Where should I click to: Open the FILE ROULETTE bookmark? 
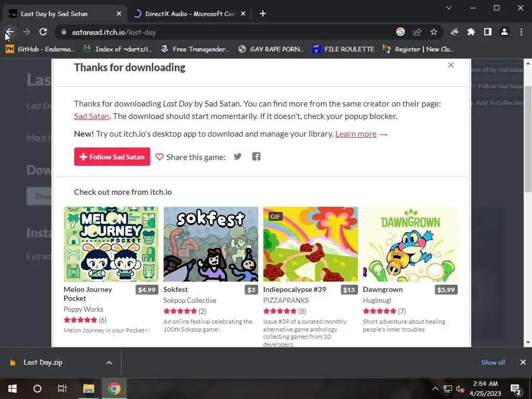click(x=343, y=49)
